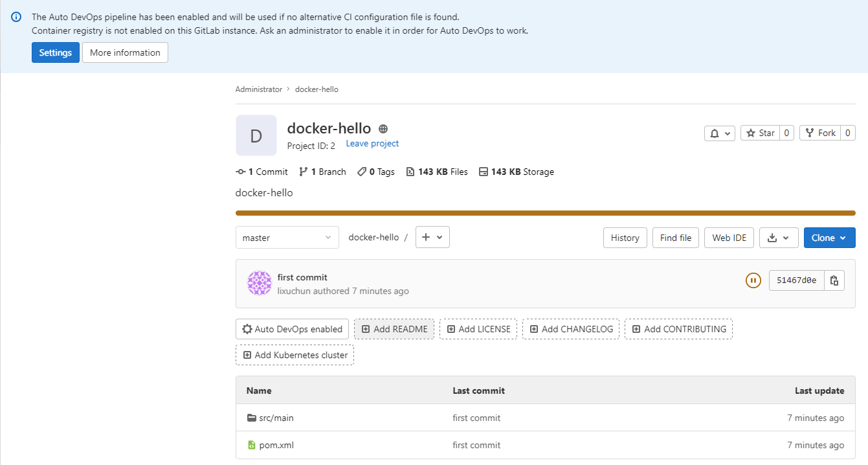Image resolution: width=868 pixels, height=465 pixels.
Task: Star the docker-hello project
Action: [761, 133]
